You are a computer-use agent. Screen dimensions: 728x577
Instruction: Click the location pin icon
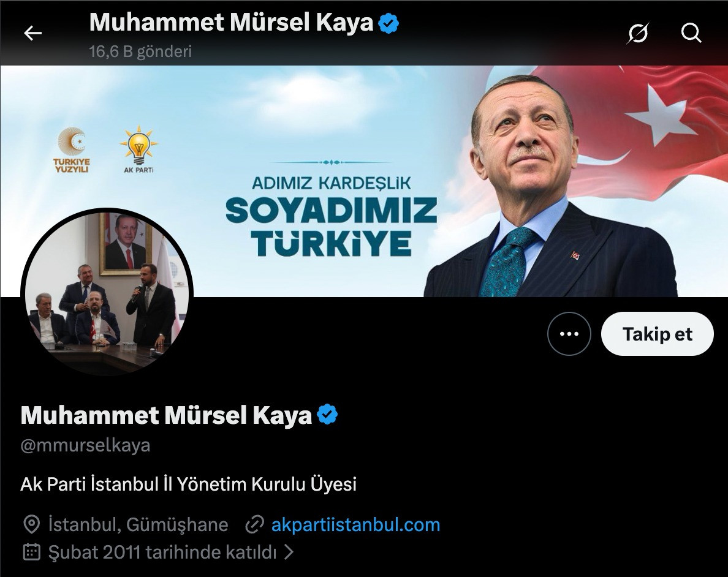pyautogui.click(x=31, y=524)
